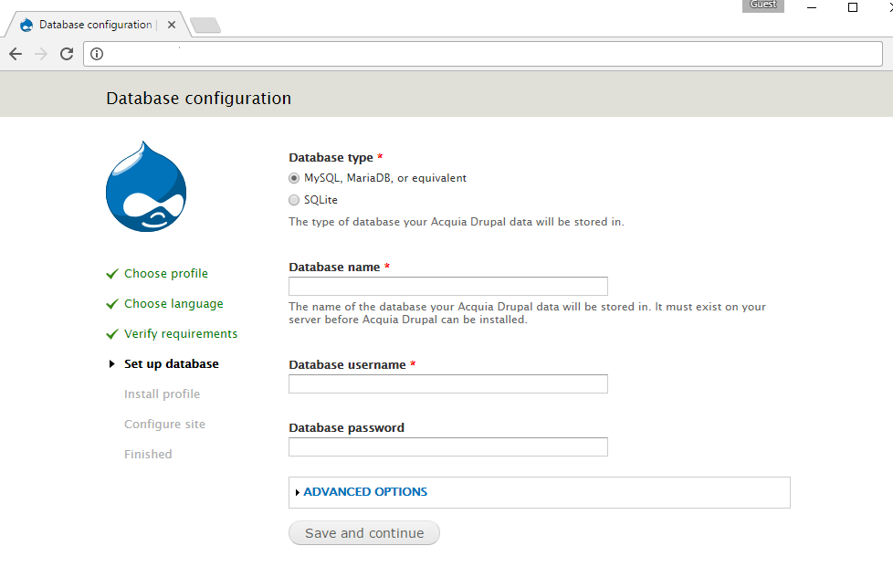Select the SQLite database type
Screen dimensions: 893x588
294,200
